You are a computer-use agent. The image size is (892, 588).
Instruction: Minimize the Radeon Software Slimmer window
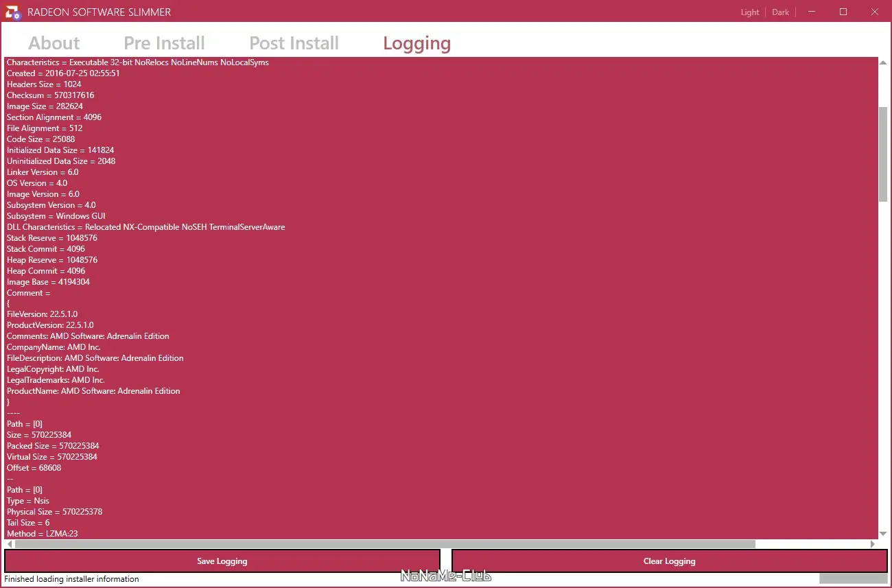click(812, 12)
